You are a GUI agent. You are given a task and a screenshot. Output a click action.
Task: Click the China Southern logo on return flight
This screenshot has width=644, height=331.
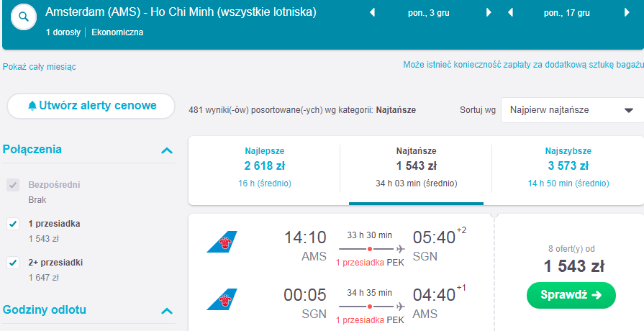click(222, 299)
